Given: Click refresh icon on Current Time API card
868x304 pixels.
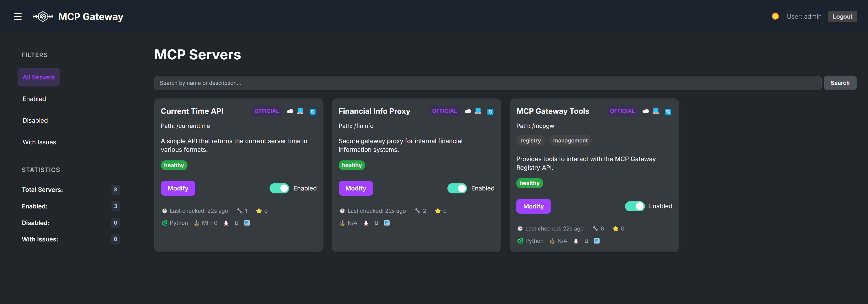Looking at the screenshot, I should coord(312,111).
